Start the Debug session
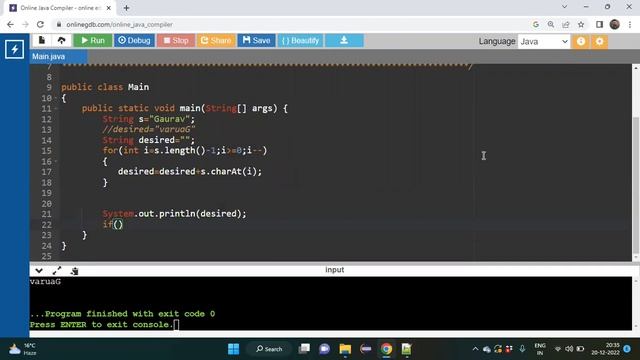Image resolution: width=640 pixels, height=360 pixels. pyautogui.click(x=134, y=40)
